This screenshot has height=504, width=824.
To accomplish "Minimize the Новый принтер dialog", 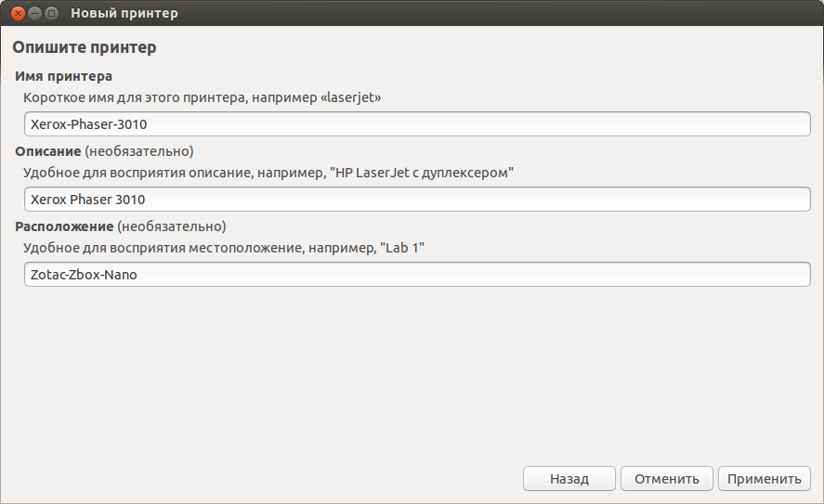I will [34, 13].
